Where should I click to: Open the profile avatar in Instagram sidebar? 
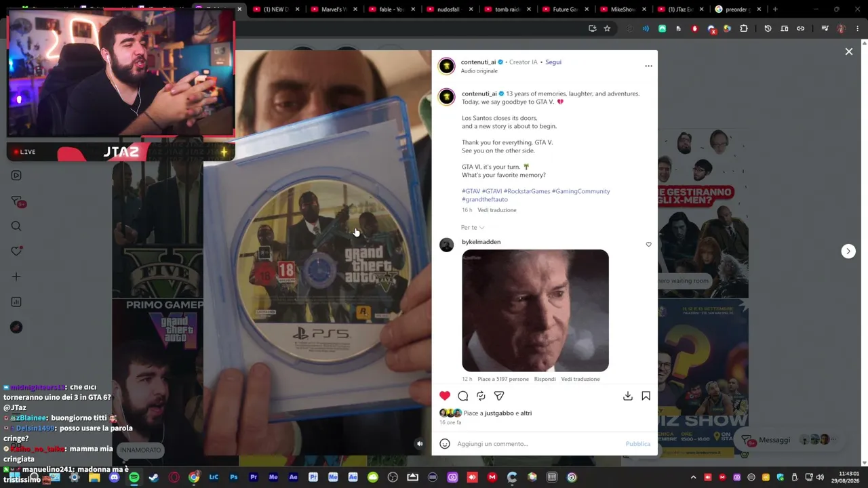16,327
